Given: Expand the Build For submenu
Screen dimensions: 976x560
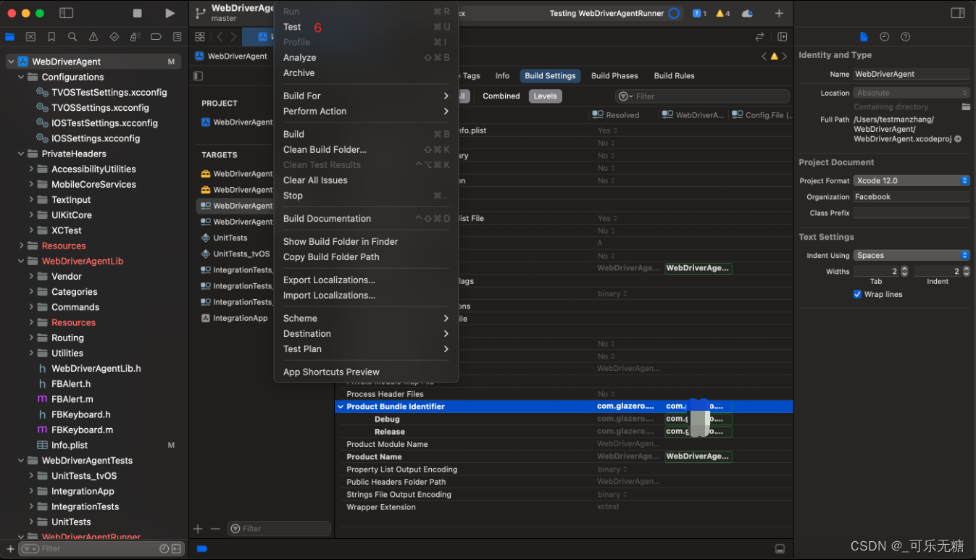Looking at the screenshot, I should [366, 96].
